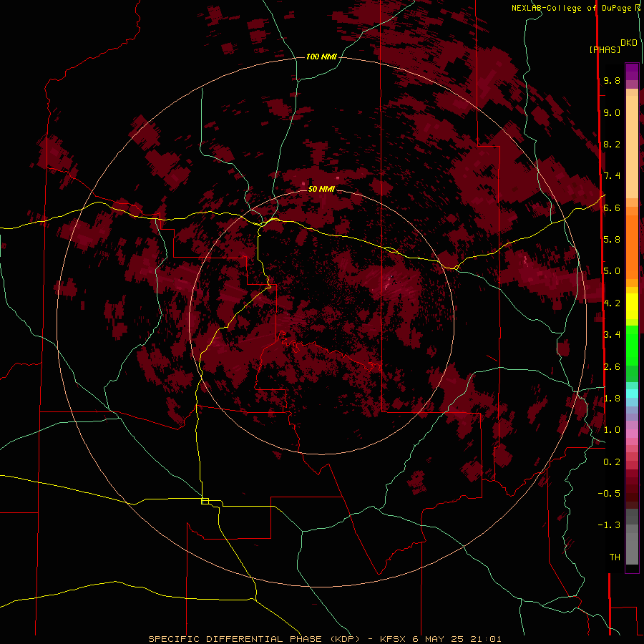Click the bright green segment of color bar
644x644 pixels.
point(632,346)
